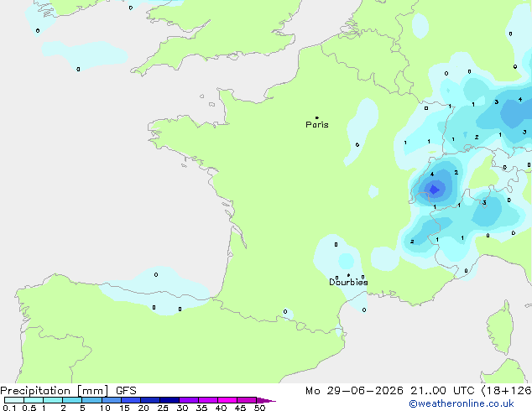532x411 pixels.
Task: Select the 15–20 mm blue legend swatch
Action: tap(130, 400)
